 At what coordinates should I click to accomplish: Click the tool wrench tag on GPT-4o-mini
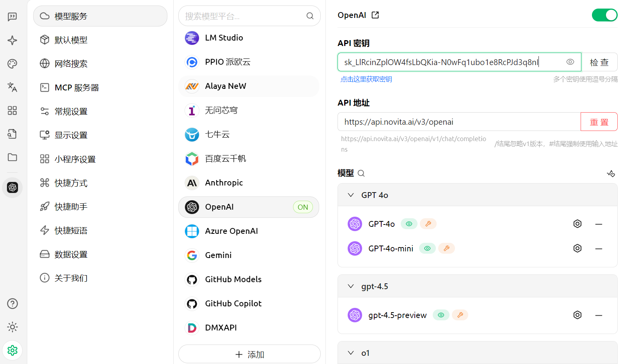(446, 248)
